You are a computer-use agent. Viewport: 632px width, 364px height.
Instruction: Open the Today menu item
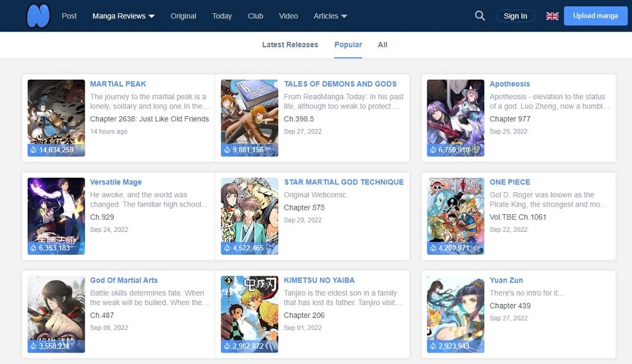tap(222, 16)
